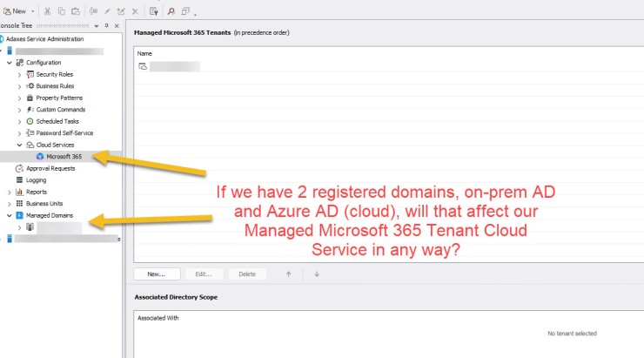Open toolbar overflow options arrow
The height and width of the screenshot is (358, 644).
(196, 15)
